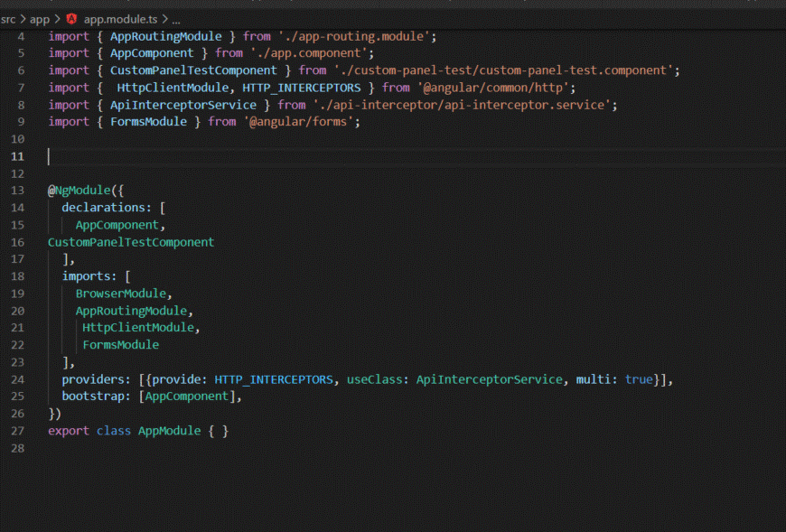Viewport: 786px width, 532px height.
Task: Select app.module.ts in the breadcrumb
Action: tap(119, 18)
